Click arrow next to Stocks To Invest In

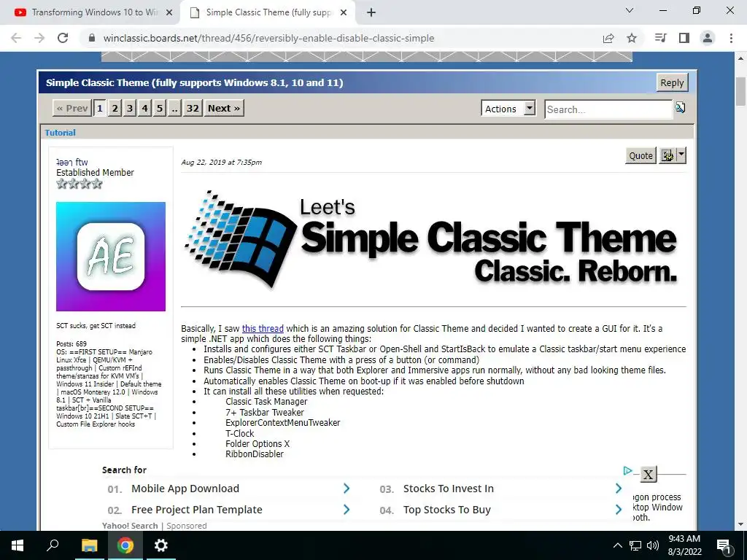click(x=619, y=488)
